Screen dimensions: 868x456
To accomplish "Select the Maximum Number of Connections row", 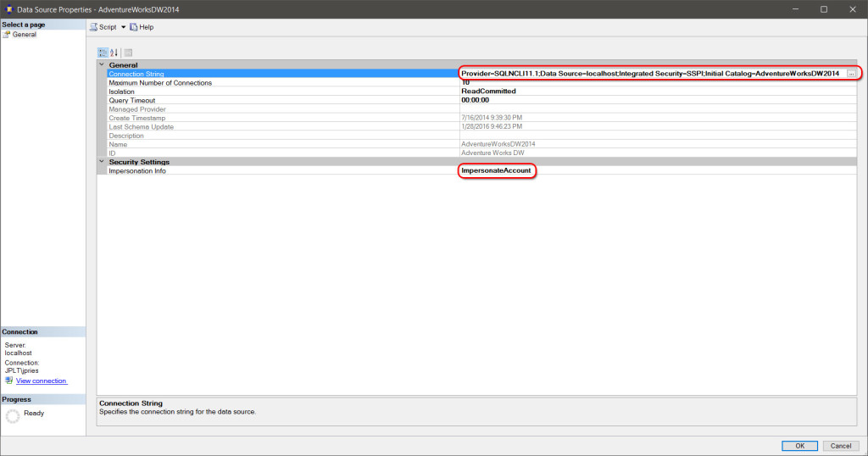I will 160,83.
